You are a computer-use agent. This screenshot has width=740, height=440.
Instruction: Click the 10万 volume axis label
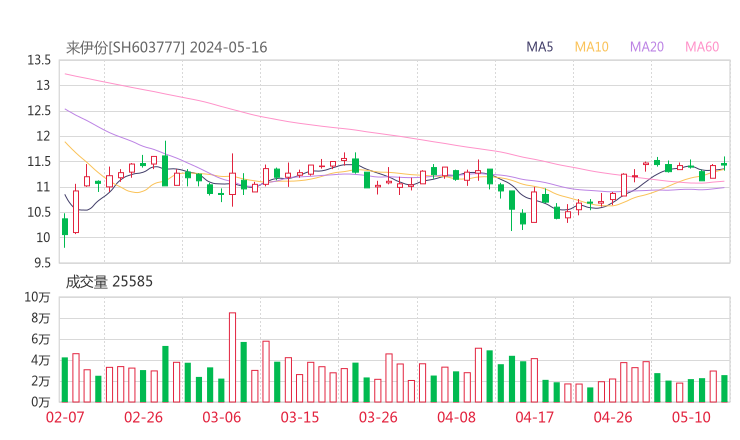click(37, 297)
